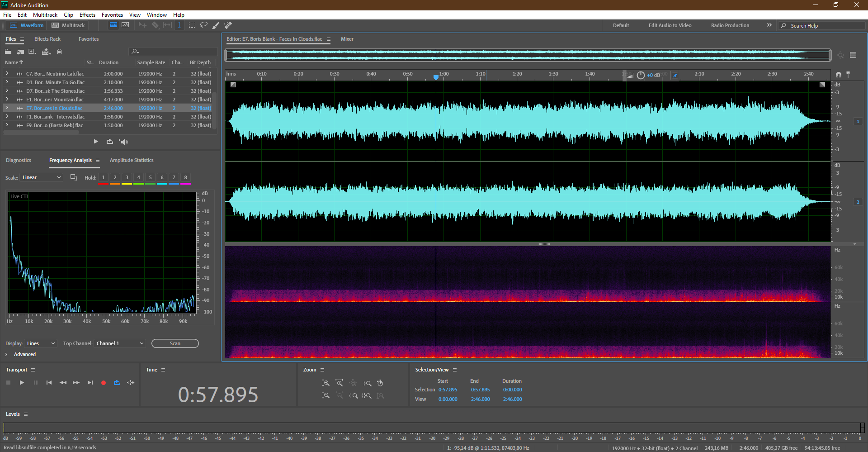The height and width of the screenshot is (452, 868).
Task: Click the Scan button
Action: click(175, 343)
